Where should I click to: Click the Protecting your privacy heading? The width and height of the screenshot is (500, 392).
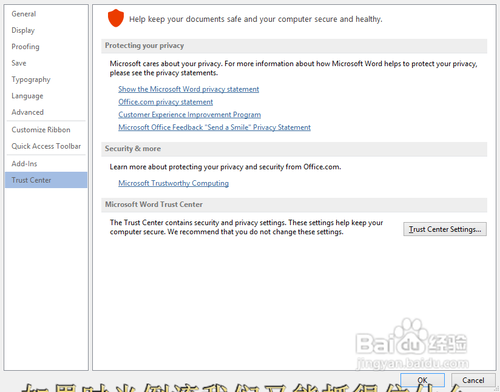[144, 46]
